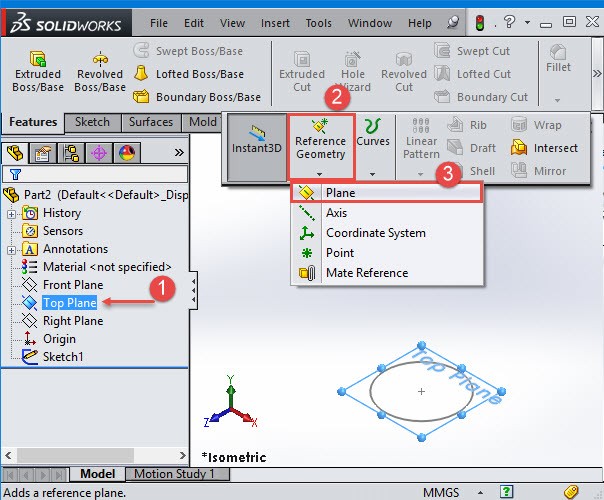Switch to the Mold tab

(x=203, y=122)
